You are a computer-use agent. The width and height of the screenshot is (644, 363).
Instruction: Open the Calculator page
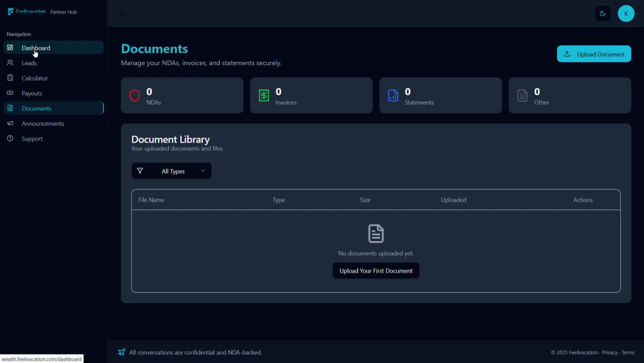tap(53, 78)
